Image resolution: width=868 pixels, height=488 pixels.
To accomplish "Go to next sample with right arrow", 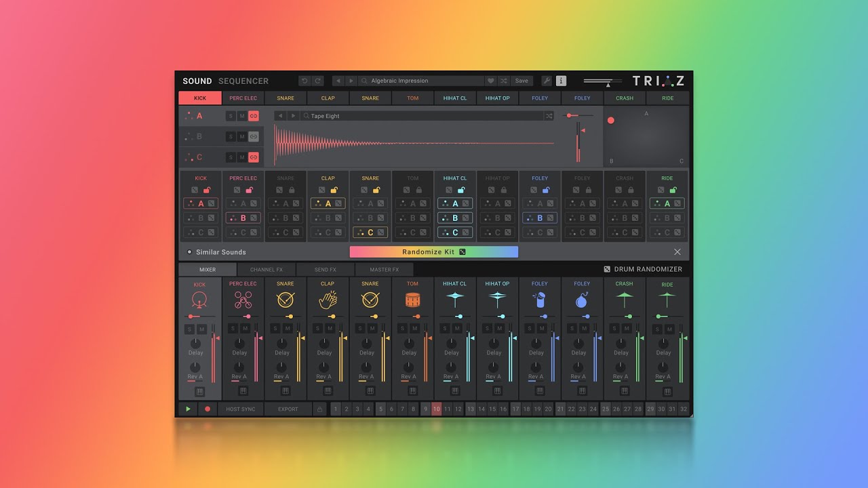I will pos(293,116).
